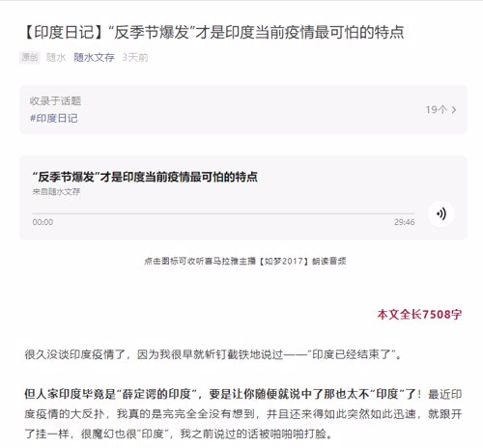This screenshot has width=483, height=448.
Task: Seek along the audio progress bar
Action: (223, 213)
